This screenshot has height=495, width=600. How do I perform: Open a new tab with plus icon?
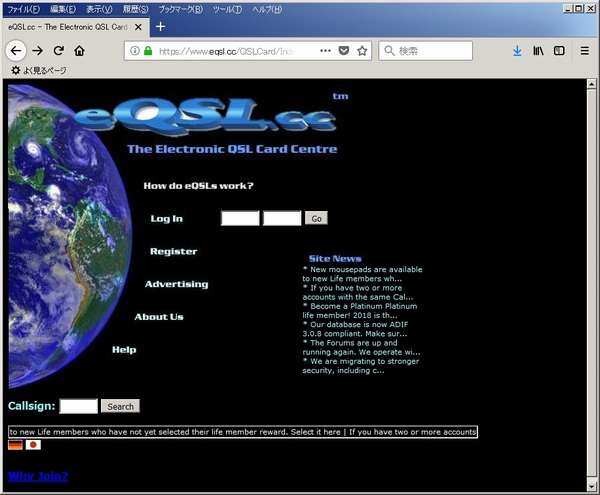[x=160, y=26]
